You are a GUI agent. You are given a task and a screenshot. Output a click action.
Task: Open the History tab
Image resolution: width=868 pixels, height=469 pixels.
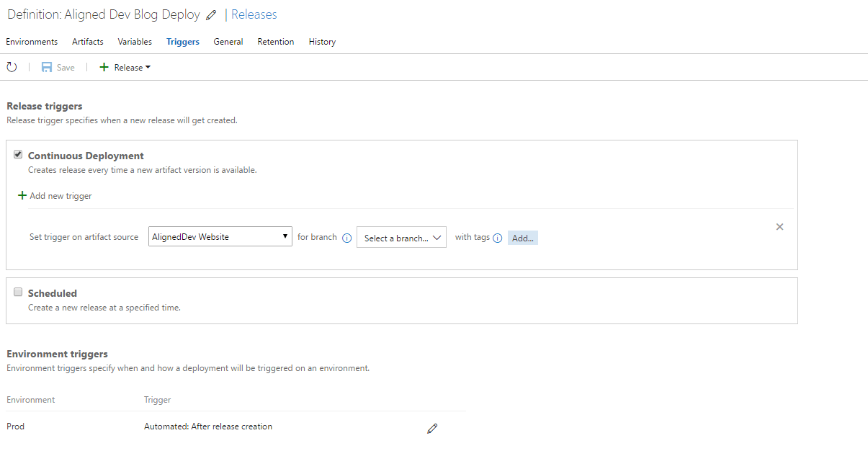click(321, 42)
